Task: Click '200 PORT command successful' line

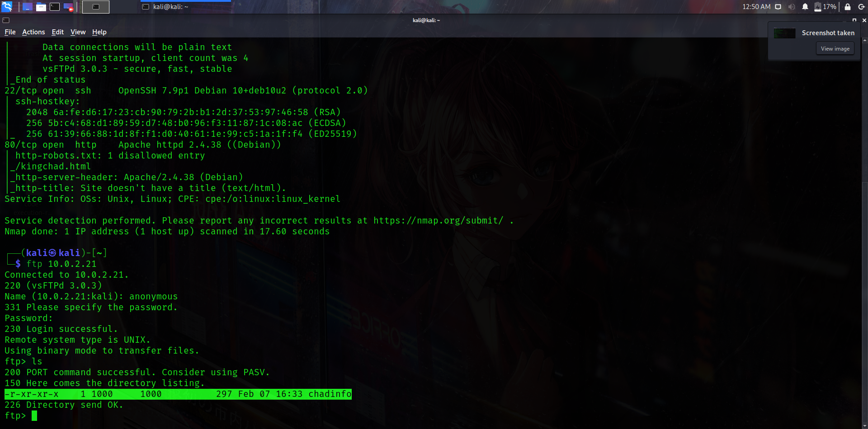Action: pyautogui.click(x=137, y=373)
